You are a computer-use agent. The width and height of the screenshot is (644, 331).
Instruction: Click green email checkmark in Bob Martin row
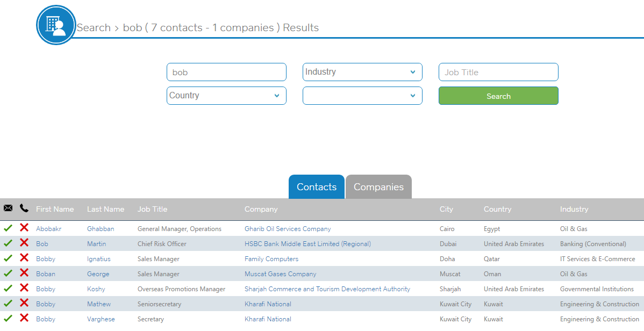click(x=8, y=243)
